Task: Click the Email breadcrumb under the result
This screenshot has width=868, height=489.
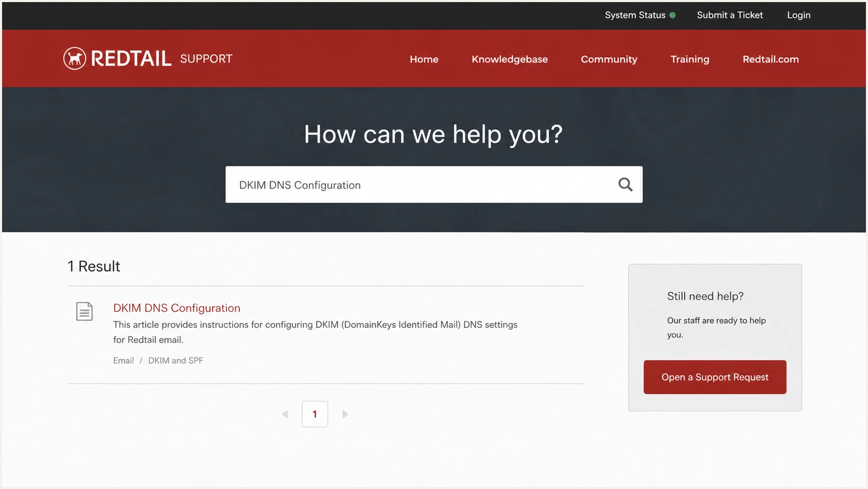Action: point(124,360)
